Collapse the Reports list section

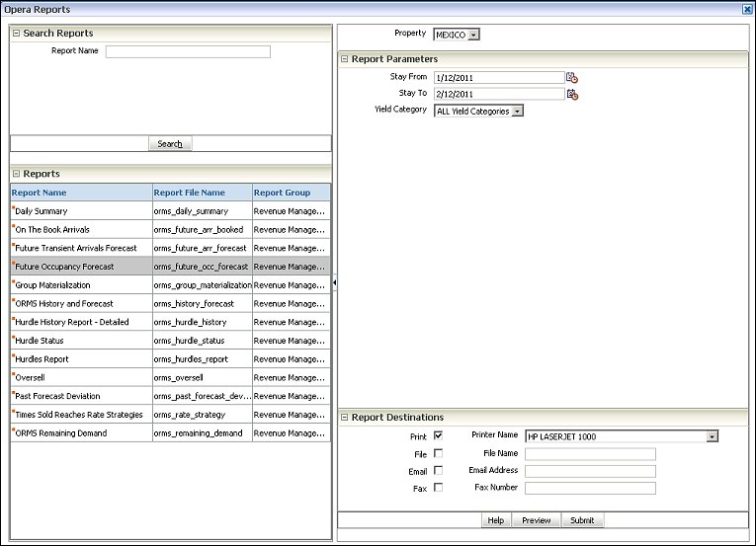(x=16, y=174)
